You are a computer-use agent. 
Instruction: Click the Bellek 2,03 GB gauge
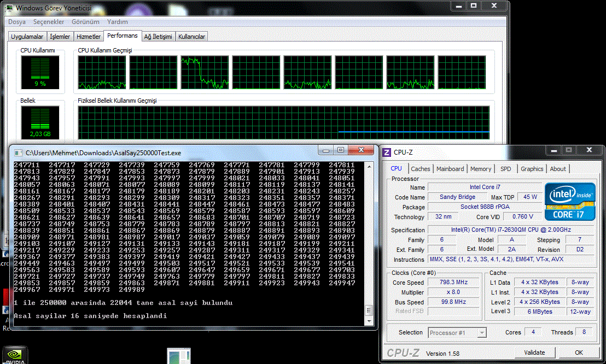[x=40, y=122]
